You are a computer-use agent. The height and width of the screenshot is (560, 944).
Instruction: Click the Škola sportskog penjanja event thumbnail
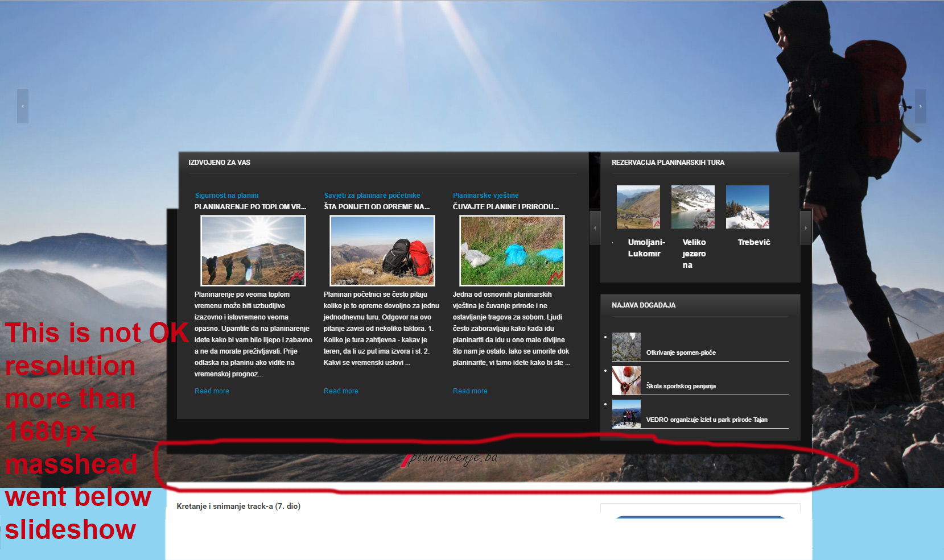coord(626,380)
